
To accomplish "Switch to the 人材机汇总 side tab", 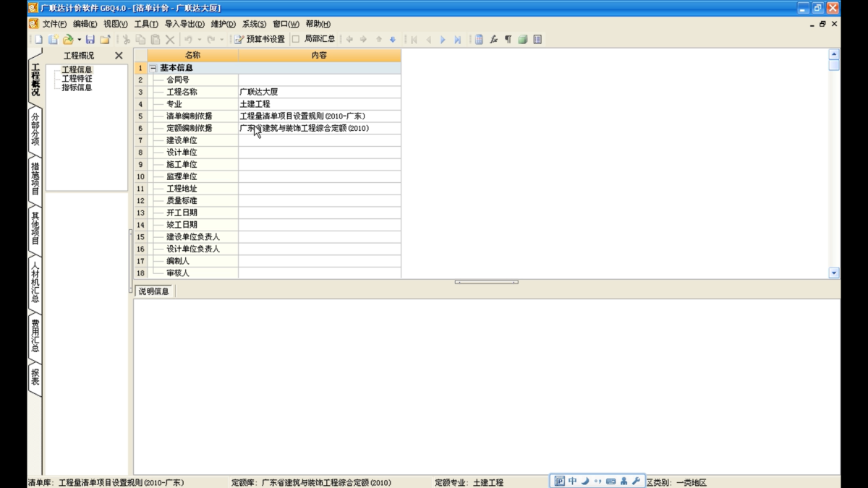I will coord(35,282).
